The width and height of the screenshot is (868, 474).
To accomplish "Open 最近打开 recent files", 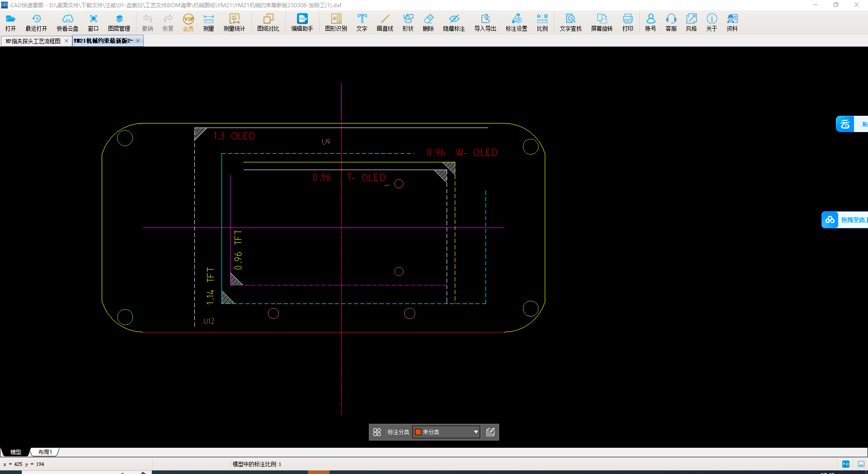I will (x=36, y=22).
